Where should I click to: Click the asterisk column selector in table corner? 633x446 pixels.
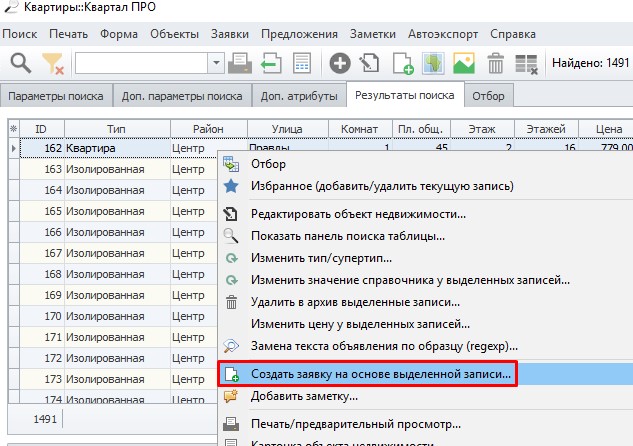[x=14, y=129]
